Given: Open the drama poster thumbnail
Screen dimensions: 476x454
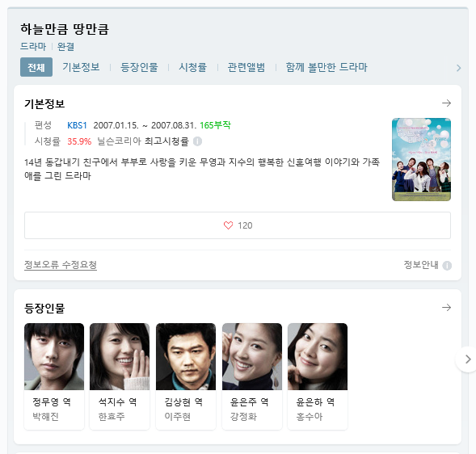Looking at the screenshot, I should click(421, 159).
